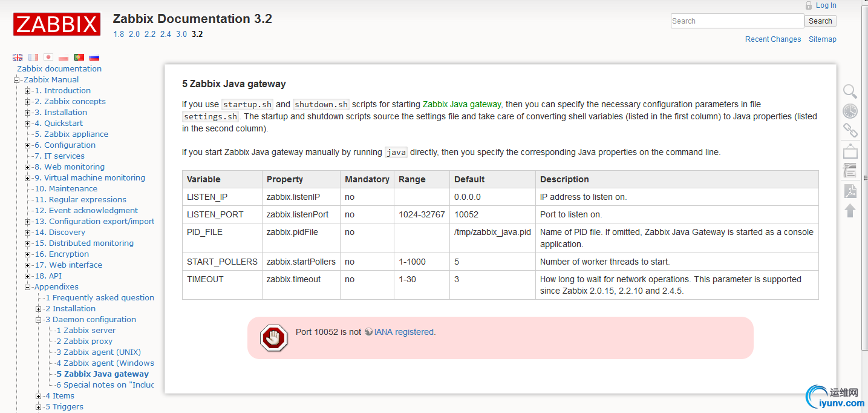The height and width of the screenshot is (413, 868).
Task: Open 11. Regular expressions page
Action: [80, 200]
